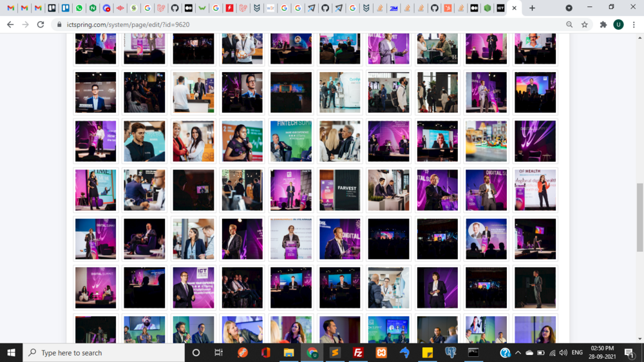
Task: Open File Explorer from taskbar
Action: click(x=289, y=352)
